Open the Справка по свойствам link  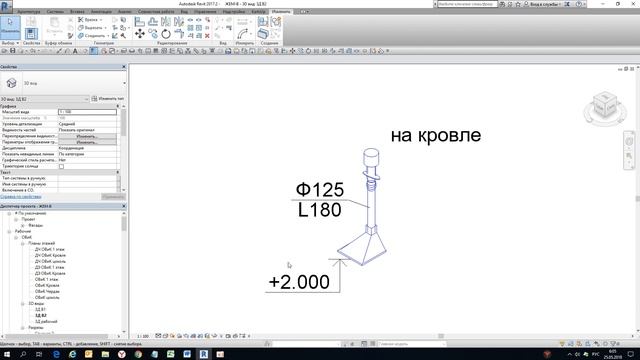click(21, 197)
